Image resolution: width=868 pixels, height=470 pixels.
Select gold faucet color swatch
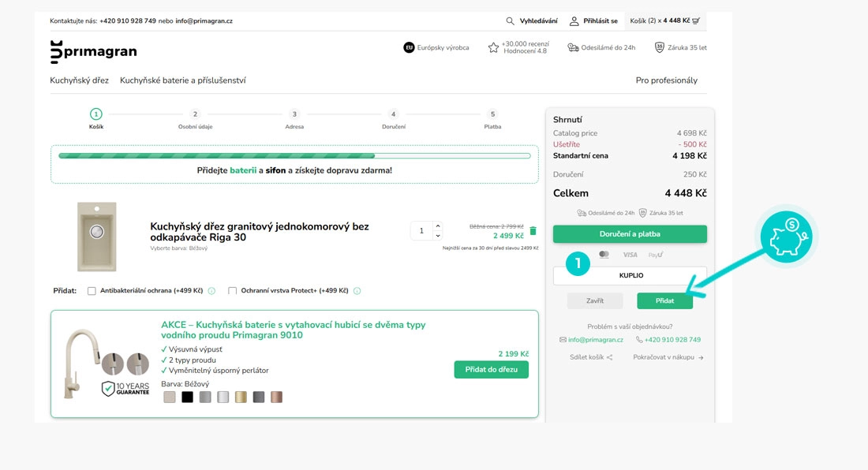point(241,397)
